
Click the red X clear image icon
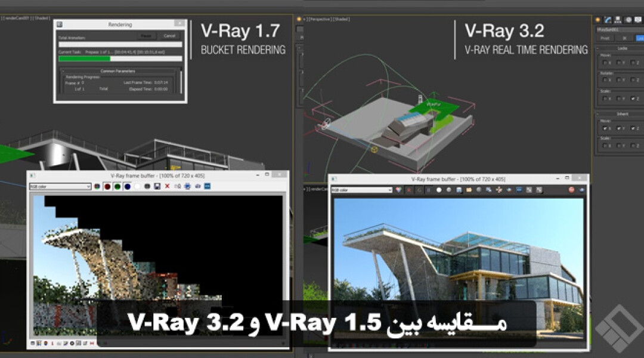(x=166, y=187)
